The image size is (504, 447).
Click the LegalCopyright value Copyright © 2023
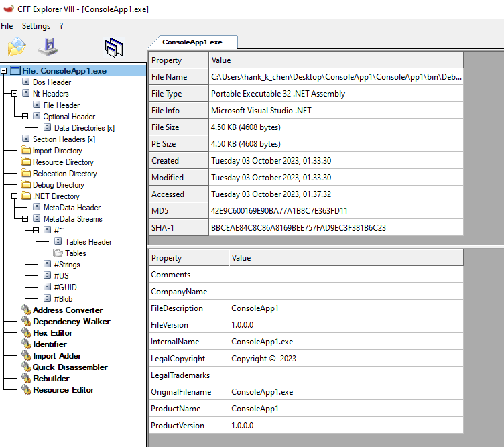pyautogui.click(x=263, y=359)
